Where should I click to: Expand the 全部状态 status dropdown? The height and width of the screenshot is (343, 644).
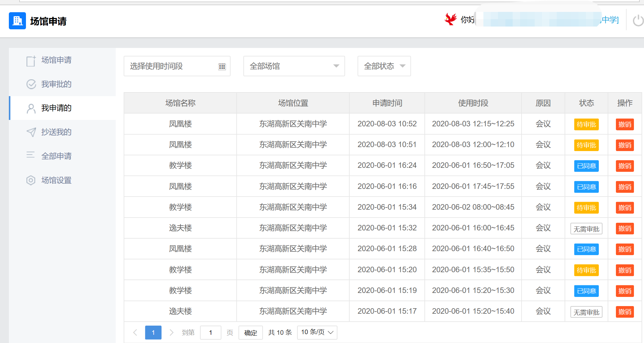(x=384, y=66)
